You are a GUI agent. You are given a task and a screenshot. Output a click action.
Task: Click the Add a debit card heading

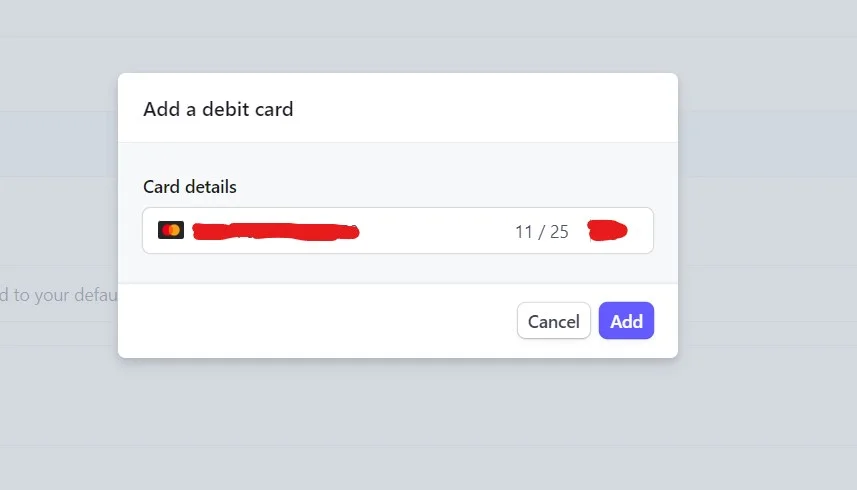pos(218,109)
